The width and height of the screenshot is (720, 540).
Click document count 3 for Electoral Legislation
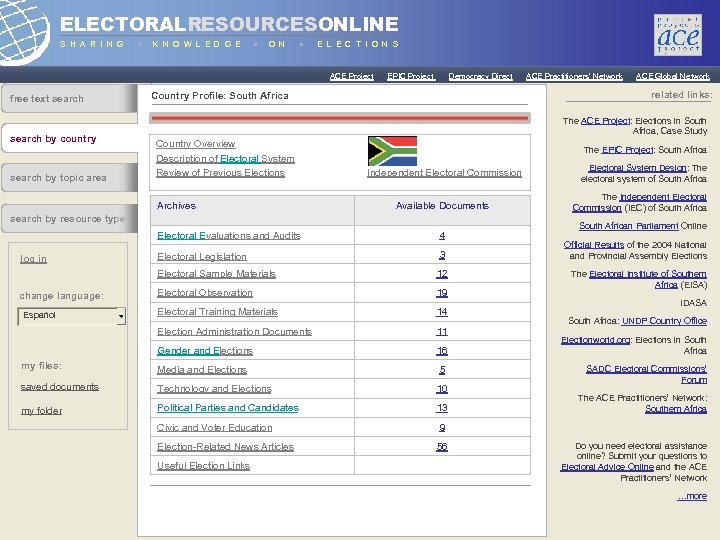442,255
